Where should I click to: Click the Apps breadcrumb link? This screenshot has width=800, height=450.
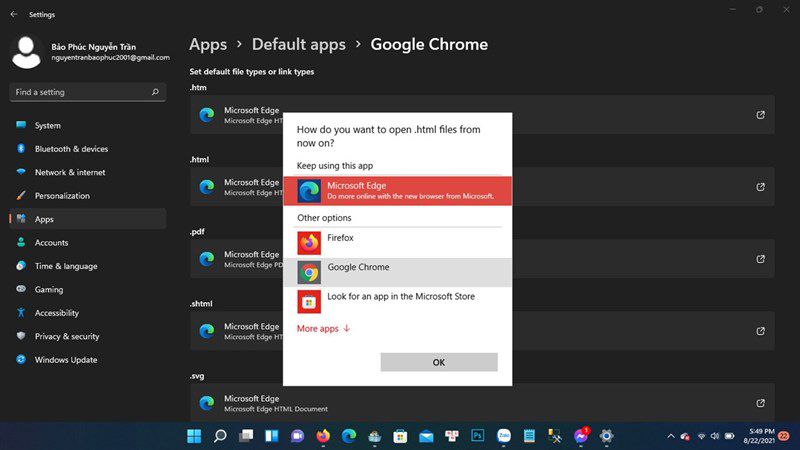coord(208,45)
